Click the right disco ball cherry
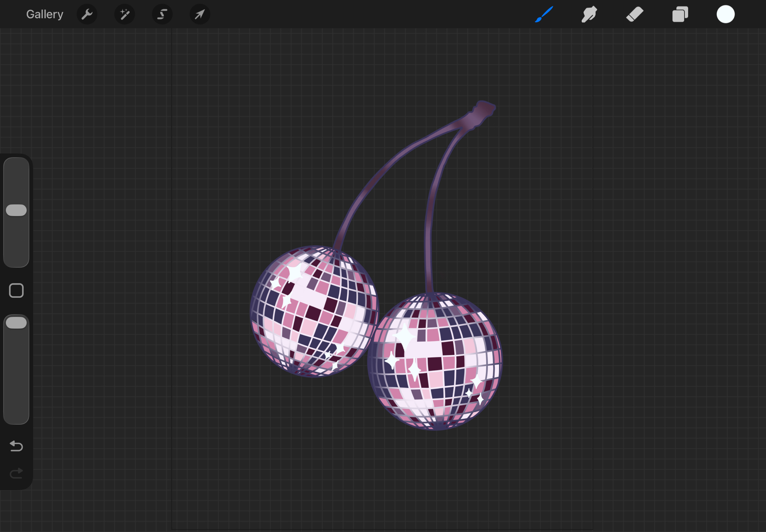 click(x=435, y=361)
